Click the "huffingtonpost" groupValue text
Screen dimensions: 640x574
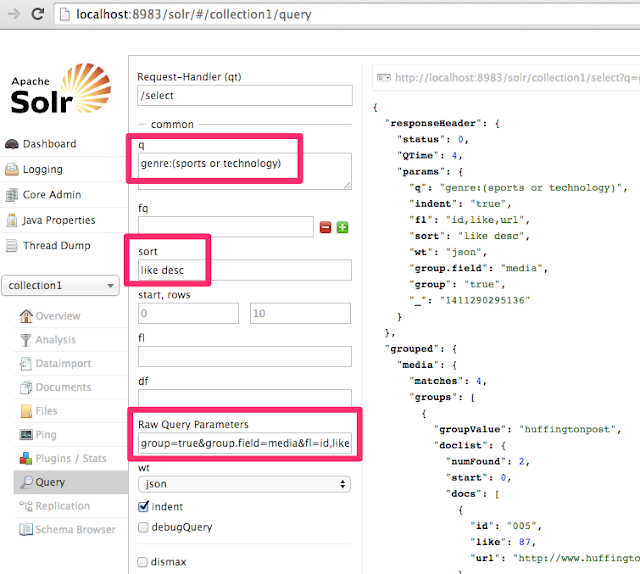[567, 429]
